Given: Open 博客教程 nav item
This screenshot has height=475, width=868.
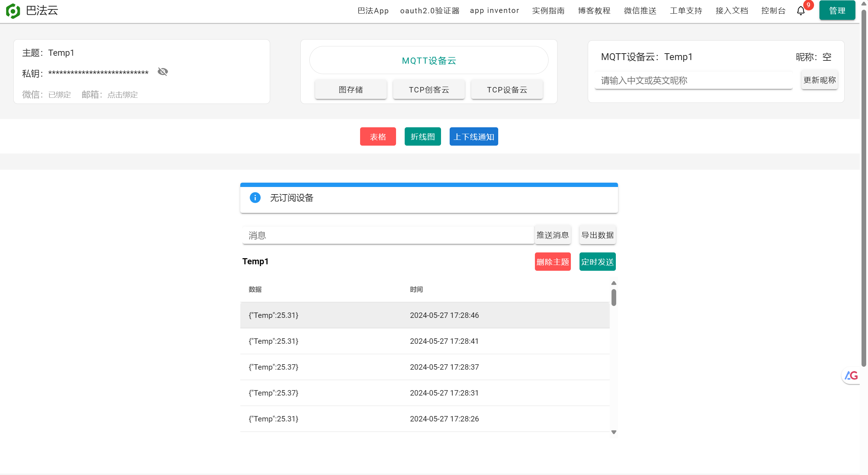Looking at the screenshot, I should pos(594,11).
